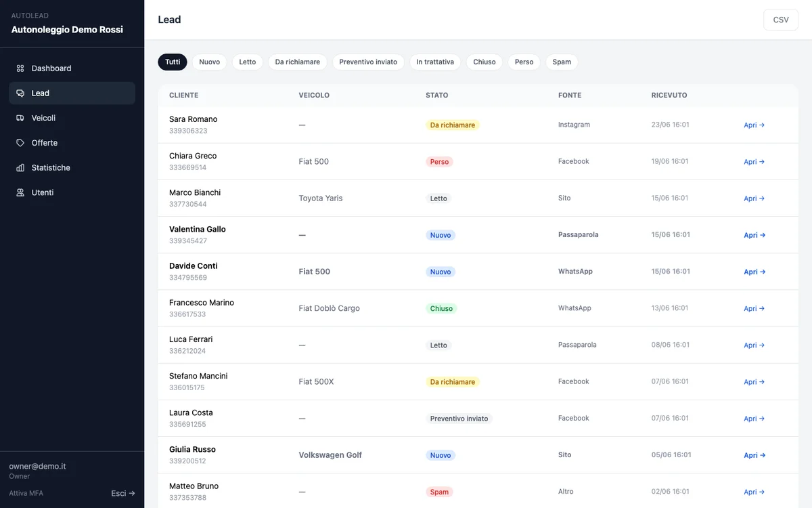Click the Chiuso badge for Francesco Marino
Image resolution: width=812 pixels, height=508 pixels.
pyautogui.click(x=441, y=308)
